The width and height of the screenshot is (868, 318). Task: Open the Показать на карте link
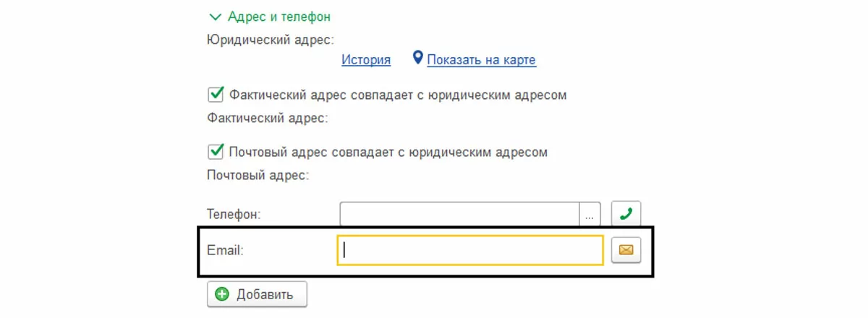click(x=481, y=60)
